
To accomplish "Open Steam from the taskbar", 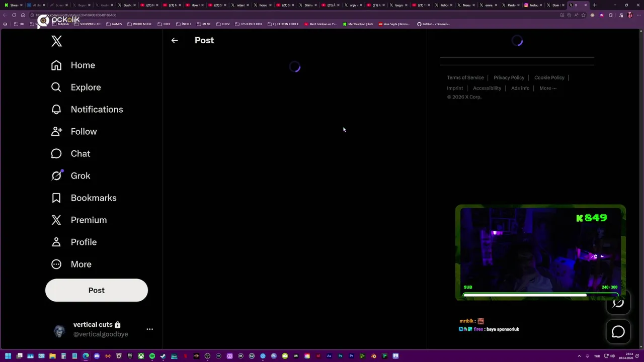I will click(163, 356).
